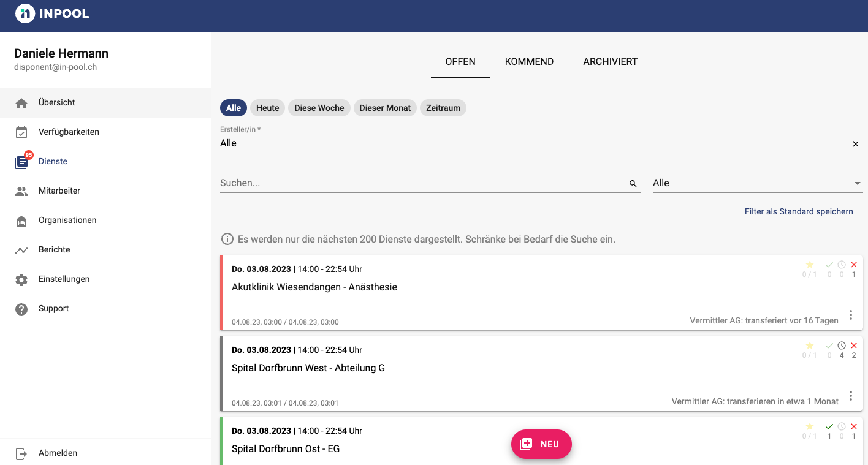Screen dimensions: 868x465
Task: Open the Alle dropdown next to search
Action: 758,183
